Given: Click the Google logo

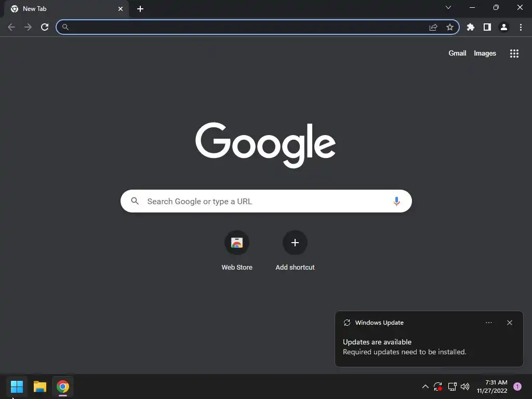Looking at the screenshot, I should click(x=265, y=145).
